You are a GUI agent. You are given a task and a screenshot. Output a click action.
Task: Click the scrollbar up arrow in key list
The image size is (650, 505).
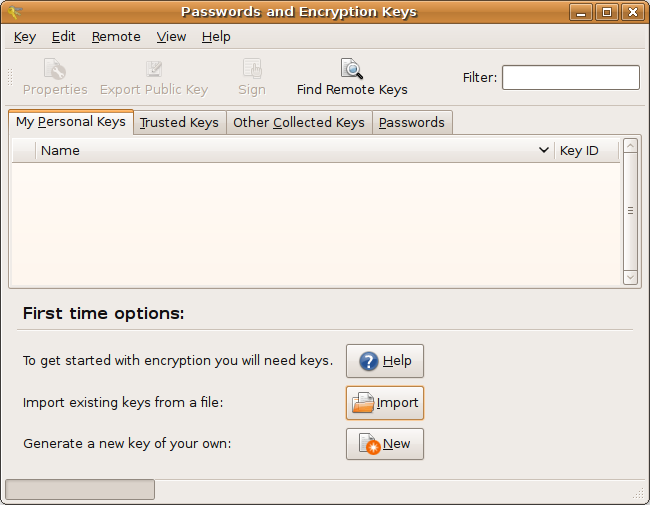630,146
